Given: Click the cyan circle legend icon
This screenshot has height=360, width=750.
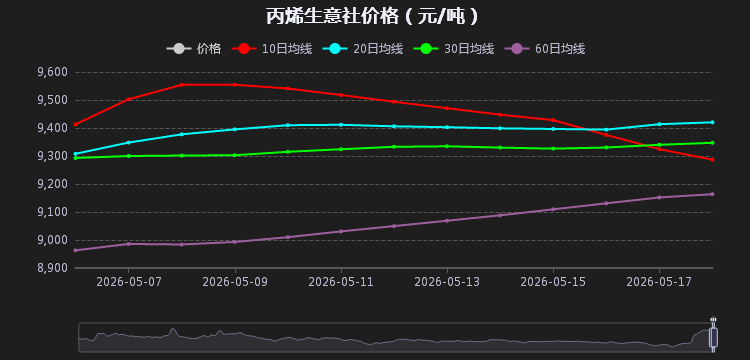Looking at the screenshot, I should [335, 49].
